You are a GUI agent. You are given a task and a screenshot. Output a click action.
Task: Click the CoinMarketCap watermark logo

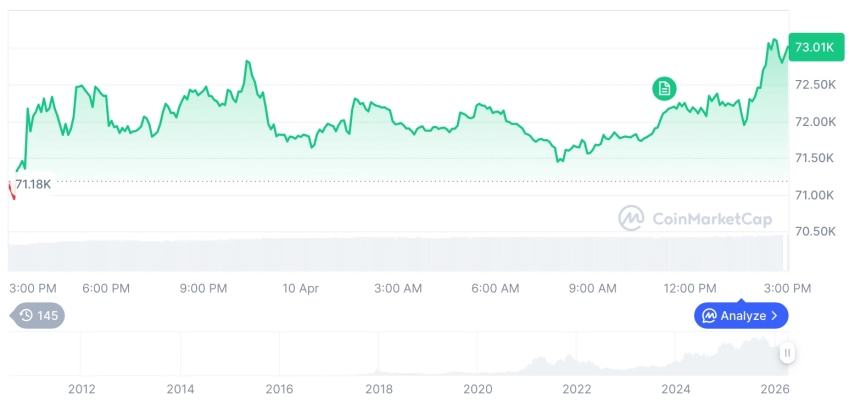[631, 218]
